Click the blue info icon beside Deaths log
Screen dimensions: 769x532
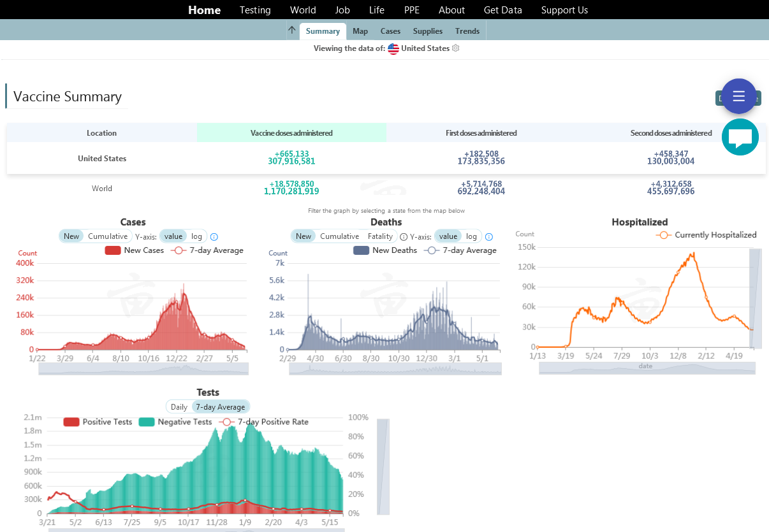(x=489, y=236)
